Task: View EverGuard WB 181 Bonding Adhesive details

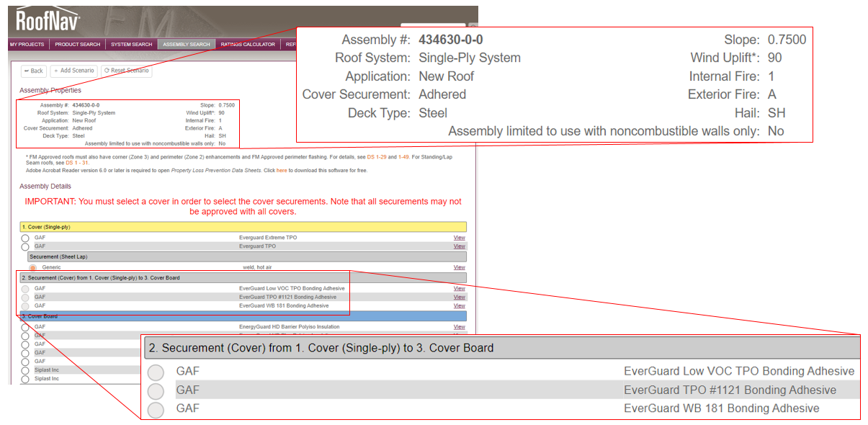Action: [x=459, y=305]
